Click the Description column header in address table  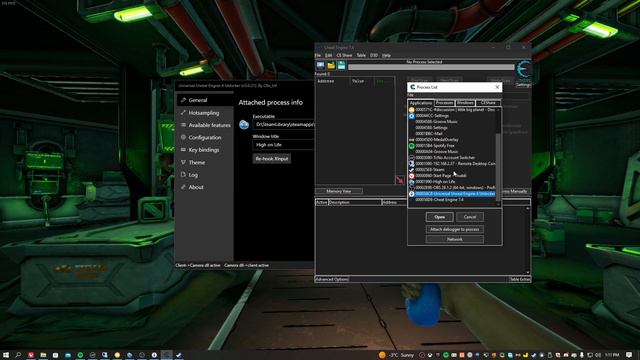click(x=355, y=202)
